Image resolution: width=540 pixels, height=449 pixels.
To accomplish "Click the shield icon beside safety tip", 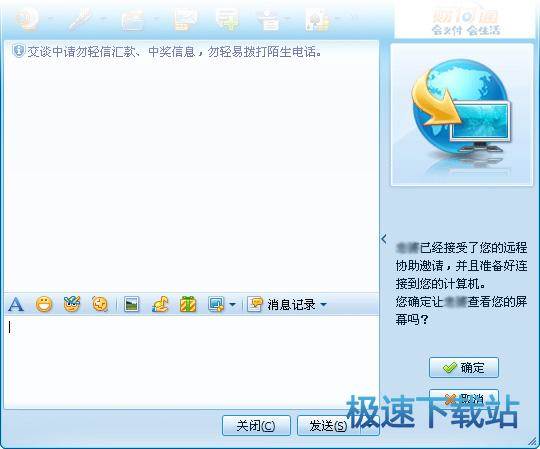I will coord(18,51).
